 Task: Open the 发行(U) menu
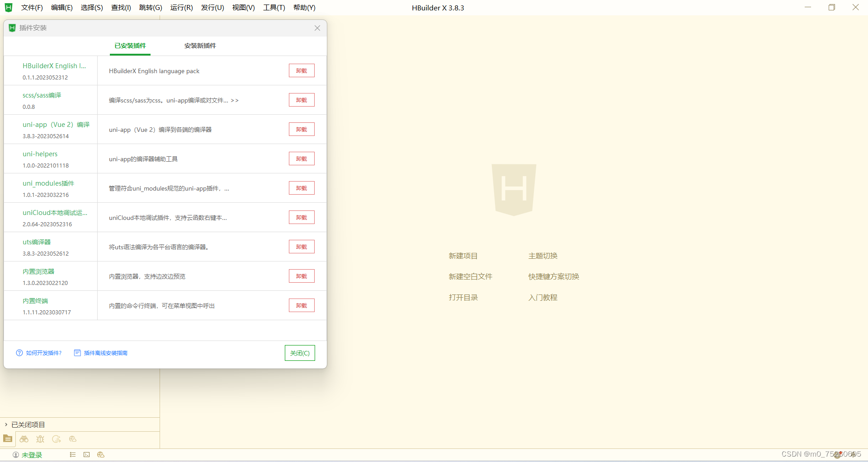(x=212, y=8)
